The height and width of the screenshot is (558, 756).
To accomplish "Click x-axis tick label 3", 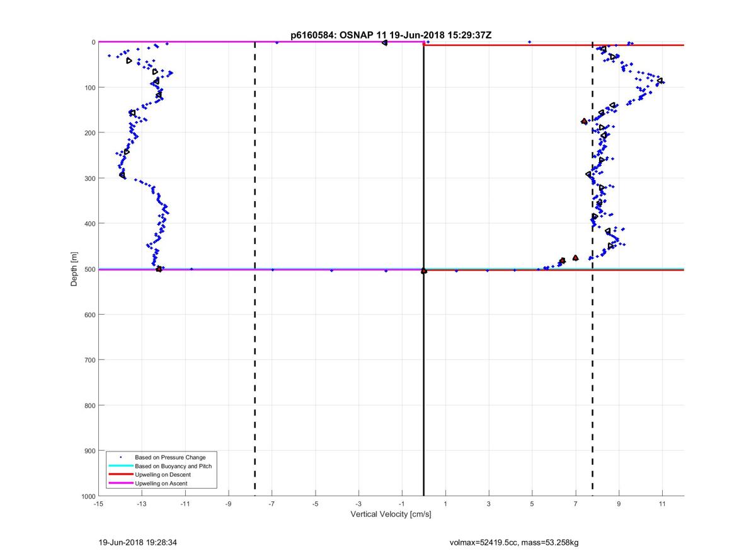I will point(489,504).
